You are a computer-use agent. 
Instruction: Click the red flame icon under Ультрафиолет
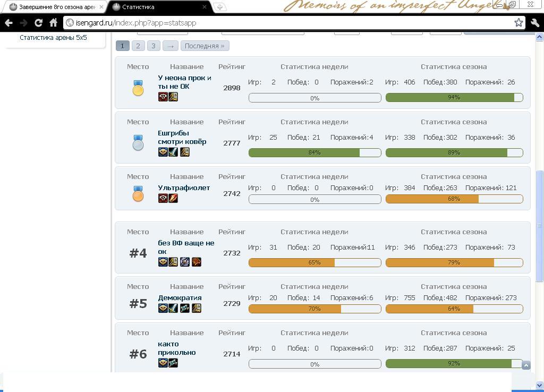click(x=173, y=198)
